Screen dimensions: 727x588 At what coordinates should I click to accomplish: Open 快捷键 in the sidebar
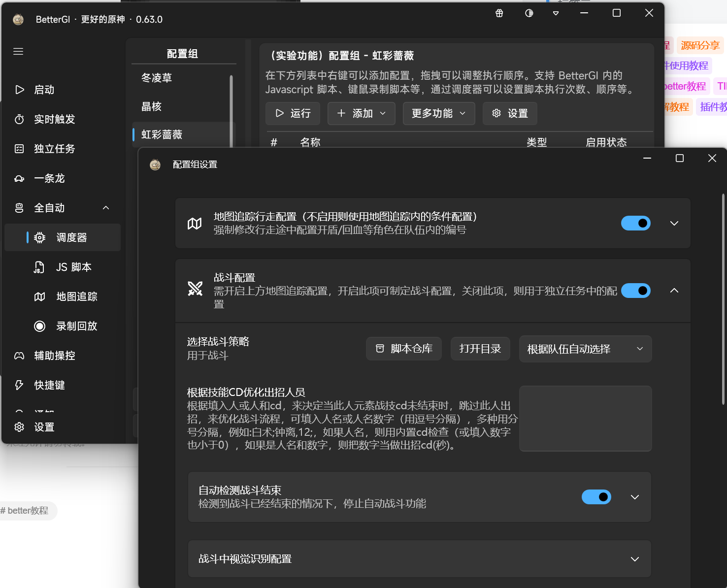point(63,385)
